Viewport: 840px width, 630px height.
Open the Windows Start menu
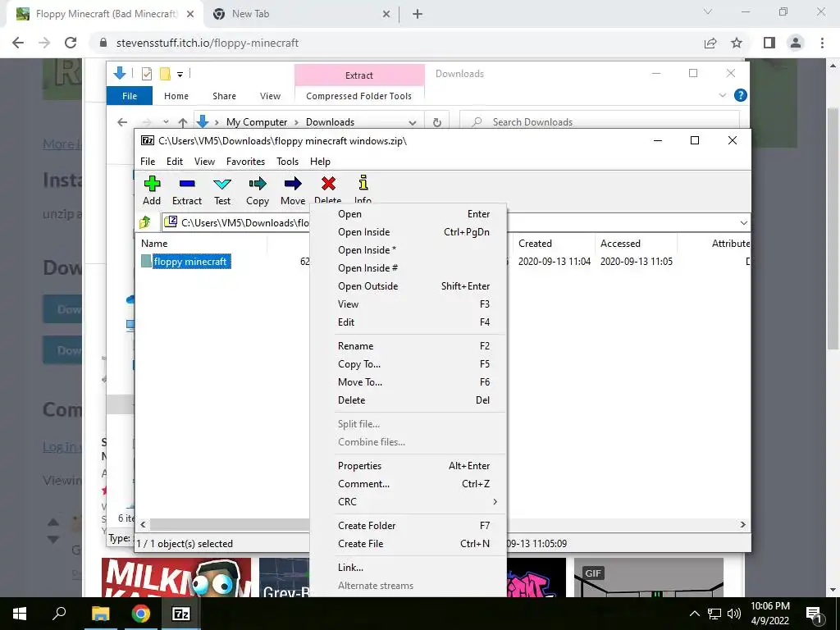pos(20,614)
